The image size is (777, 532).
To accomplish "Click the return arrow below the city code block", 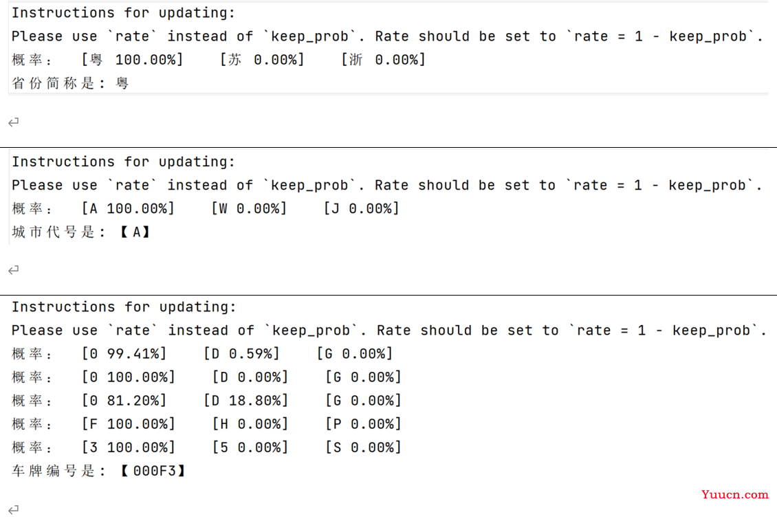I will click(x=13, y=270).
